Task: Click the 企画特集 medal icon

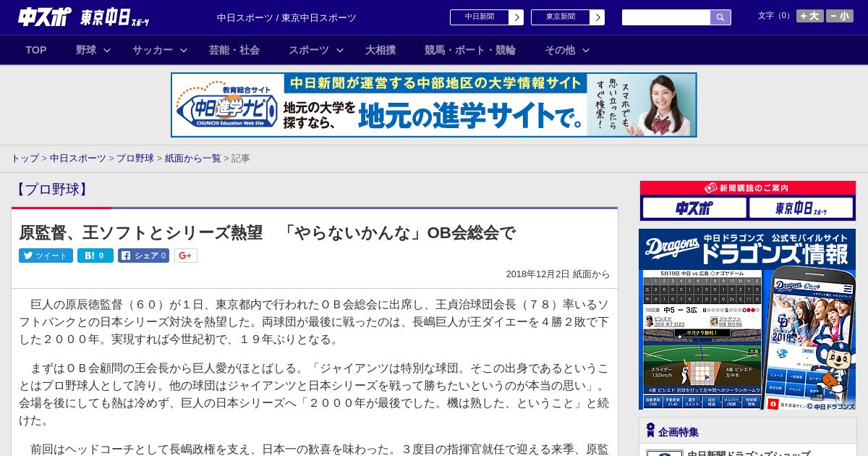Action: click(650, 431)
